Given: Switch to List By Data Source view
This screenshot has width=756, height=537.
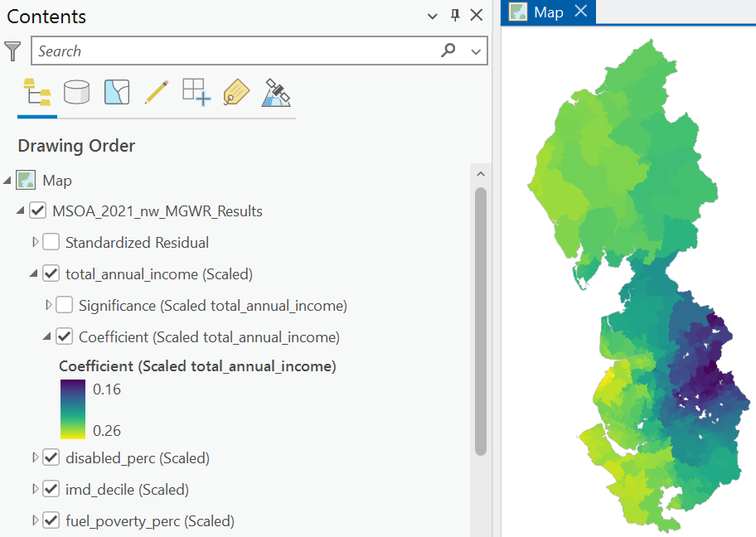Looking at the screenshot, I should (x=76, y=92).
